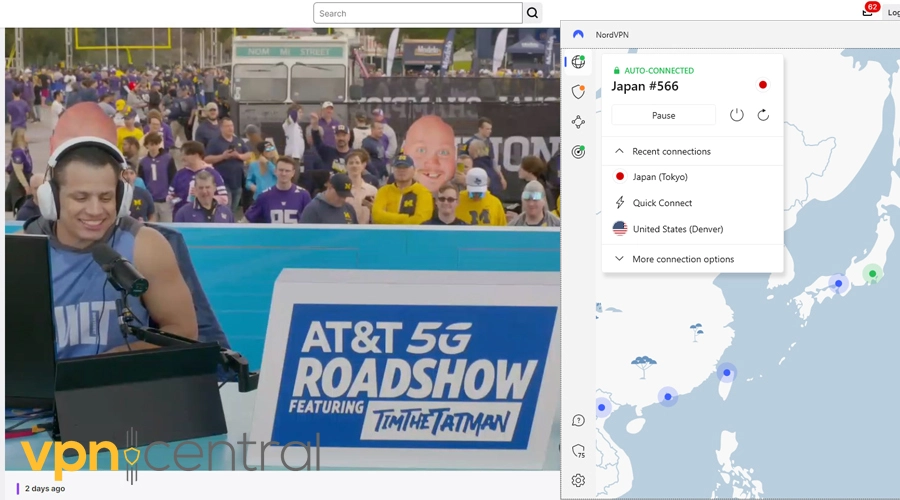This screenshot has width=900, height=500.
Task: Select the blue server pin in western Japan
Action: click(x=839, y=284)
